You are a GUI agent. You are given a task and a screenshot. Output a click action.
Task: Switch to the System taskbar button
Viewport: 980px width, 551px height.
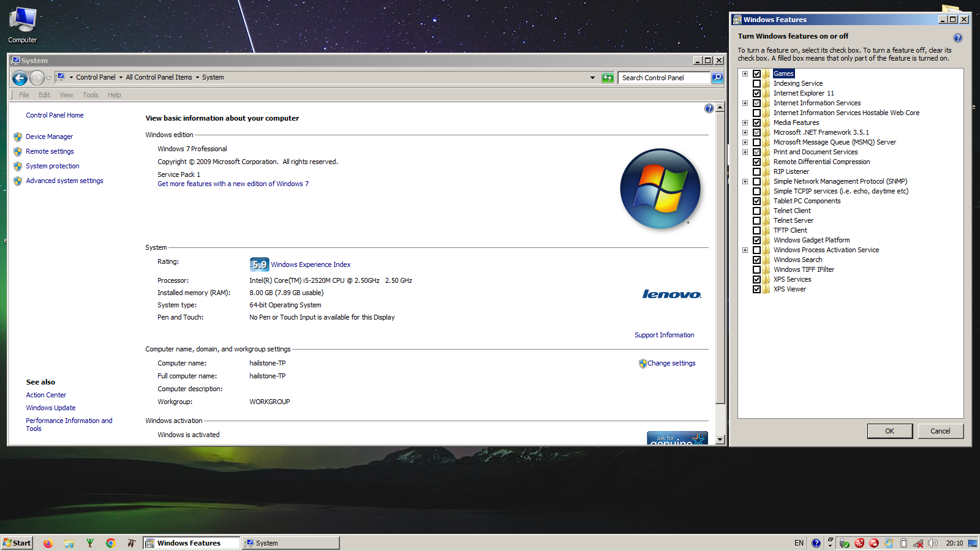coord(291,543)
